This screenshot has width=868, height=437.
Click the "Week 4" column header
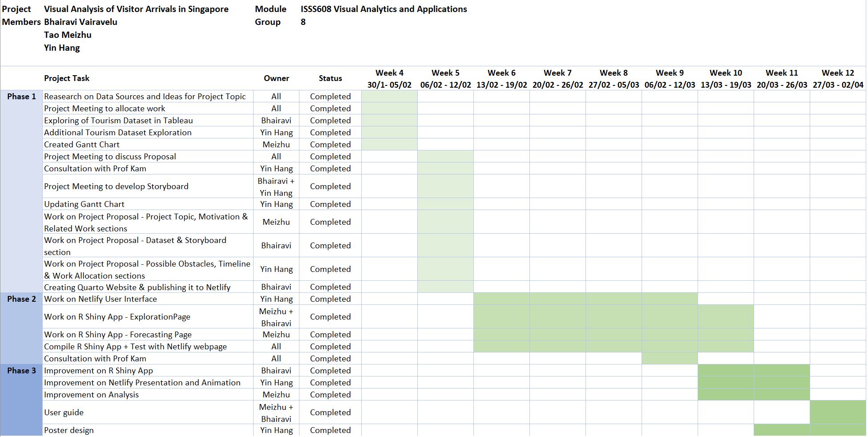point(389,73)
